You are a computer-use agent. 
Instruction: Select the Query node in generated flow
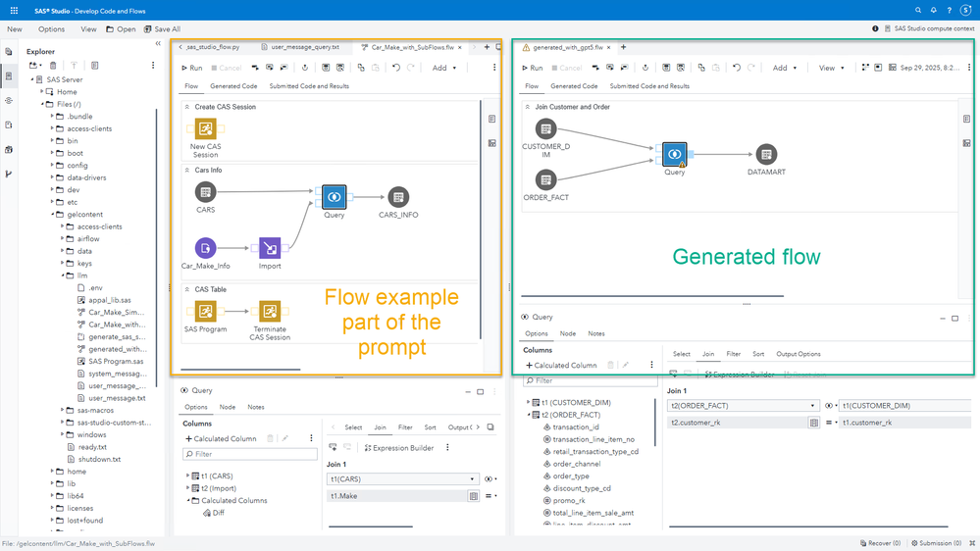(674, 154)
